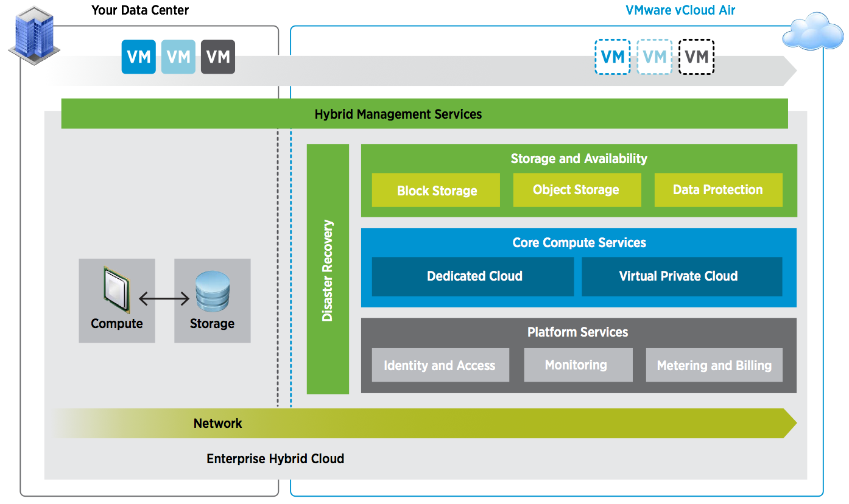Open the VMware vCloud Air tab
Image resolution: width=849 pixels, height=504 pixels.
pos(680,10)
